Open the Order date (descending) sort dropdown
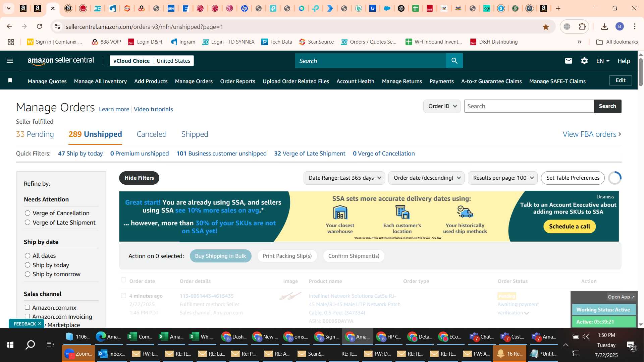Screen dimensions: 644x362 [426, 178]
